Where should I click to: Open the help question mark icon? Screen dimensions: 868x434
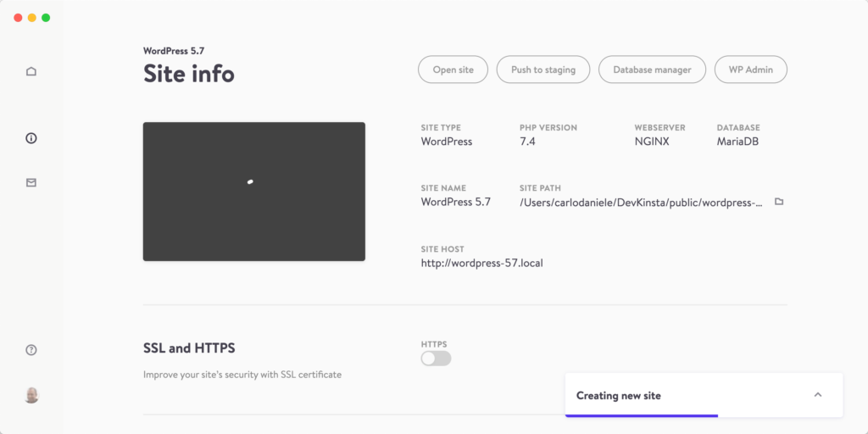click(x=31, y=350)
